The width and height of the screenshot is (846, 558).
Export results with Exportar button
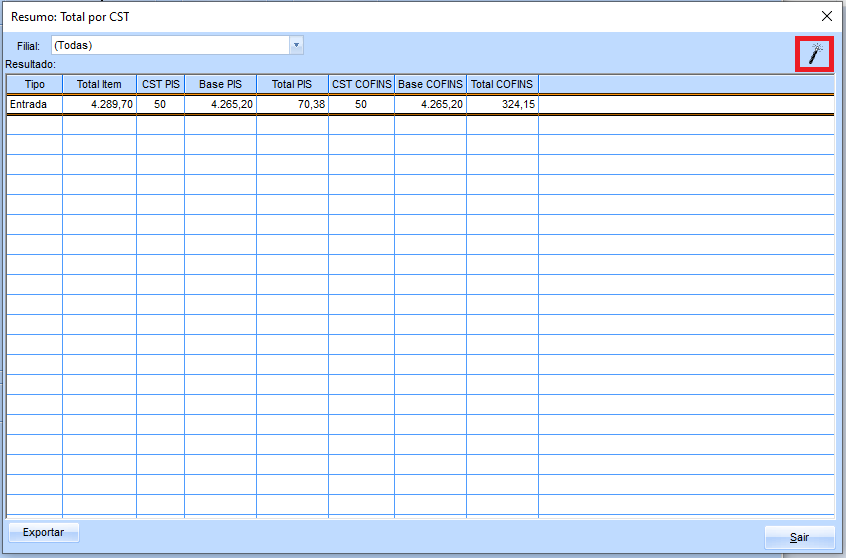[x=44, y=533]
